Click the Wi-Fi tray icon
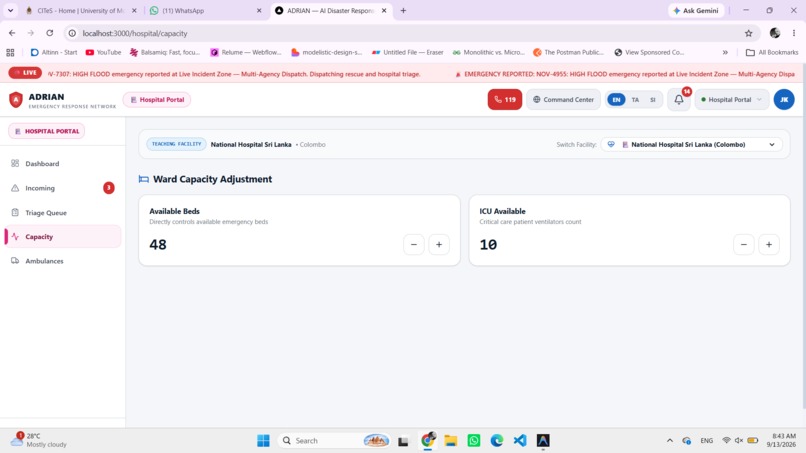Viewport: 806px width, 453px height. (726, 441)
